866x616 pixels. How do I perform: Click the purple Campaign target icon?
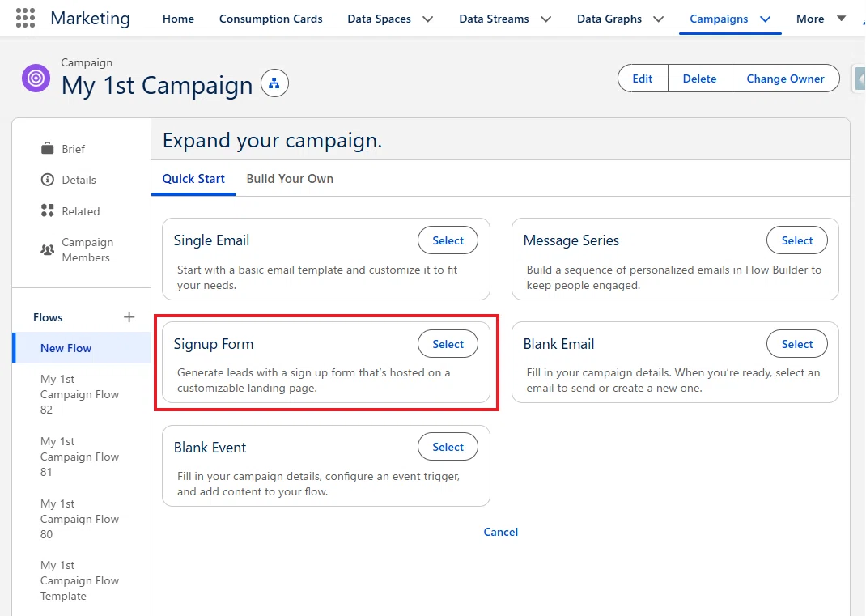36,79
